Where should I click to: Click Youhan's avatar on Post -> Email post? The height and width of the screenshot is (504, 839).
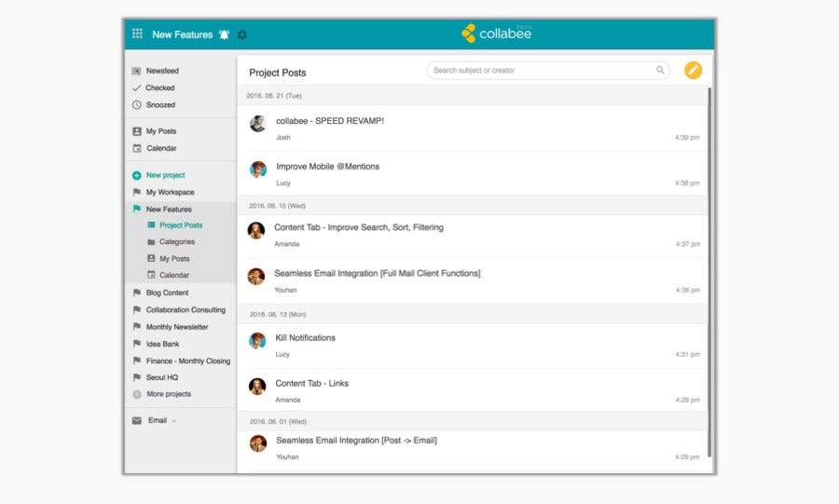pos(258,443)
